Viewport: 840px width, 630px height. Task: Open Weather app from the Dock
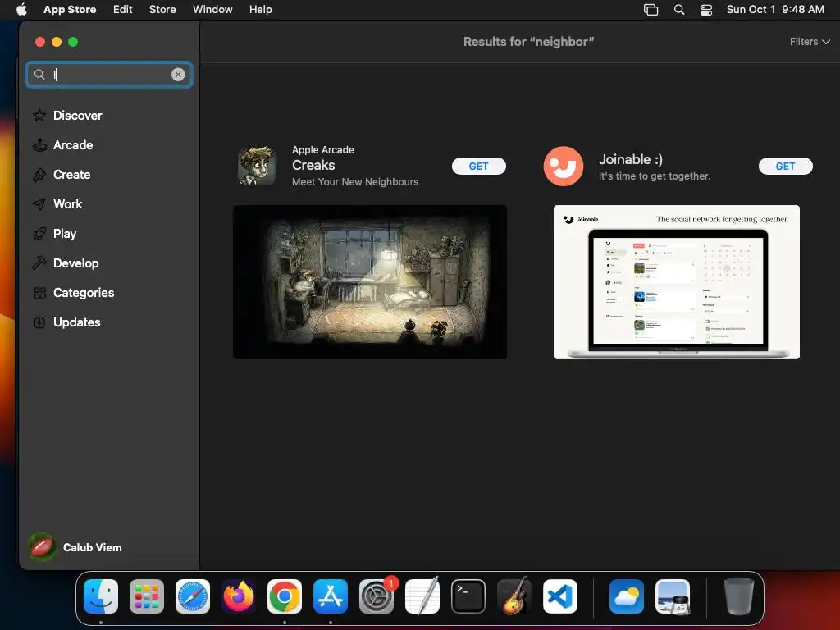pyautogui.click(x=626, y=596)
